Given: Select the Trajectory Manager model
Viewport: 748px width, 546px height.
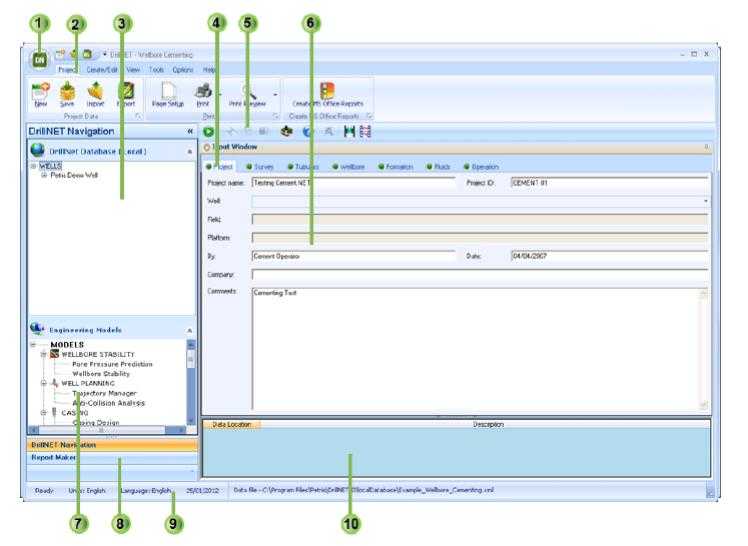Looking at the screenshot, I should (x=104, y=393).
